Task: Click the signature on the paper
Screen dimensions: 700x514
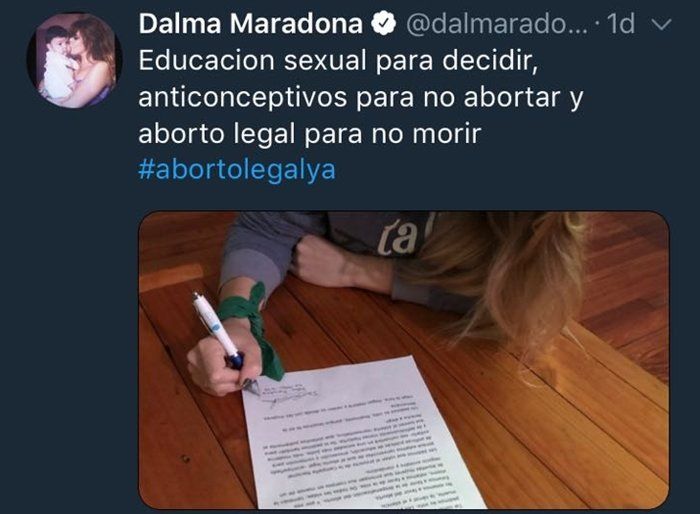Action: pos(286,392)
